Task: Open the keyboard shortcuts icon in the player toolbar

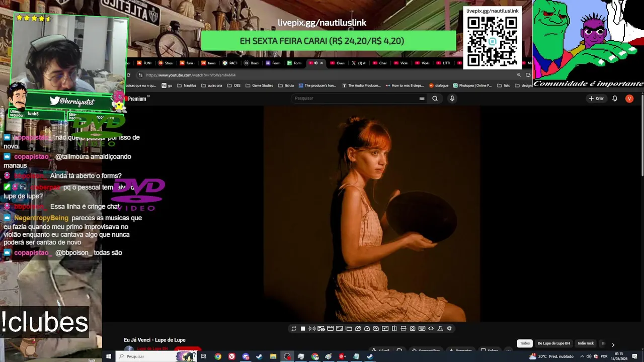Action: pos(422,328)
